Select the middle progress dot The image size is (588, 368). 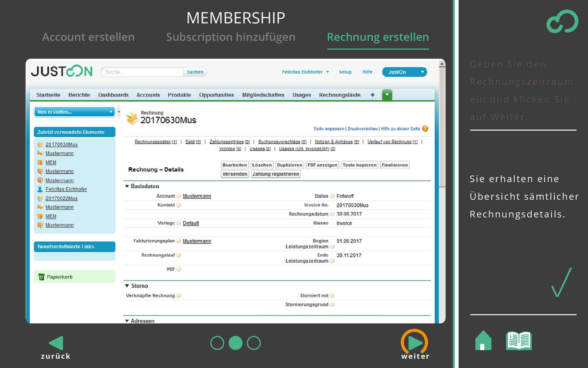[x=235, y=343]
